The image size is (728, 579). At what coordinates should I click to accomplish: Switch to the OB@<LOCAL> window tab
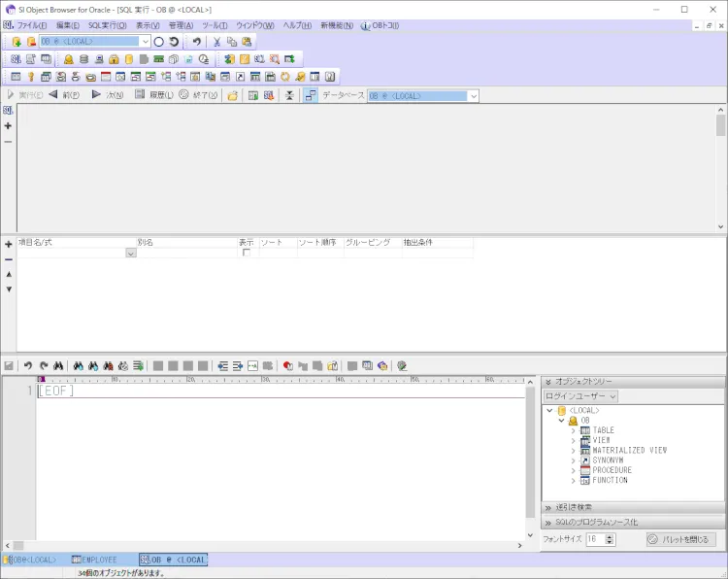(30, 560)
